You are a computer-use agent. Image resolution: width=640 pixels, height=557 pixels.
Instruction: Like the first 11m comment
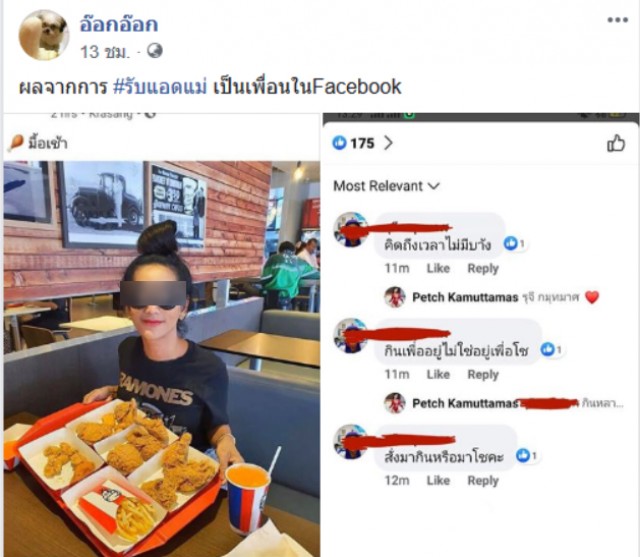[438, 268]
